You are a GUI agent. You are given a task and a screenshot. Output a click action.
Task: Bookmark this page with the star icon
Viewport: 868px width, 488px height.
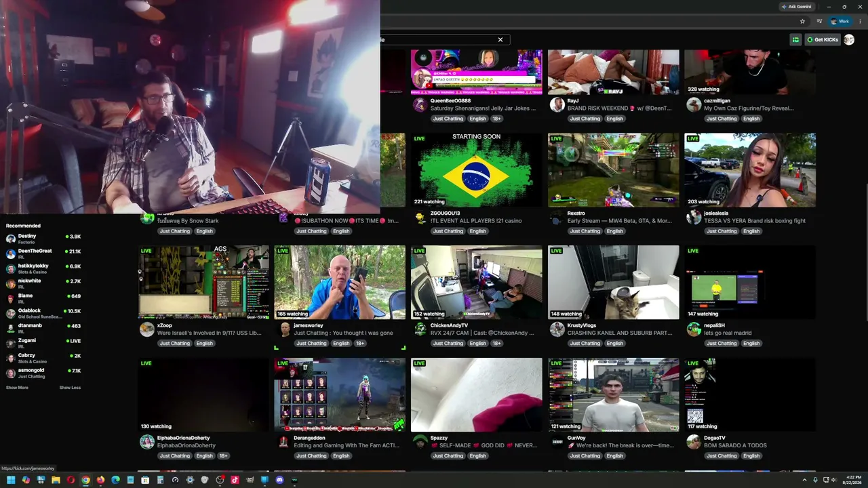pyautogui.click(x=802, y=21)
